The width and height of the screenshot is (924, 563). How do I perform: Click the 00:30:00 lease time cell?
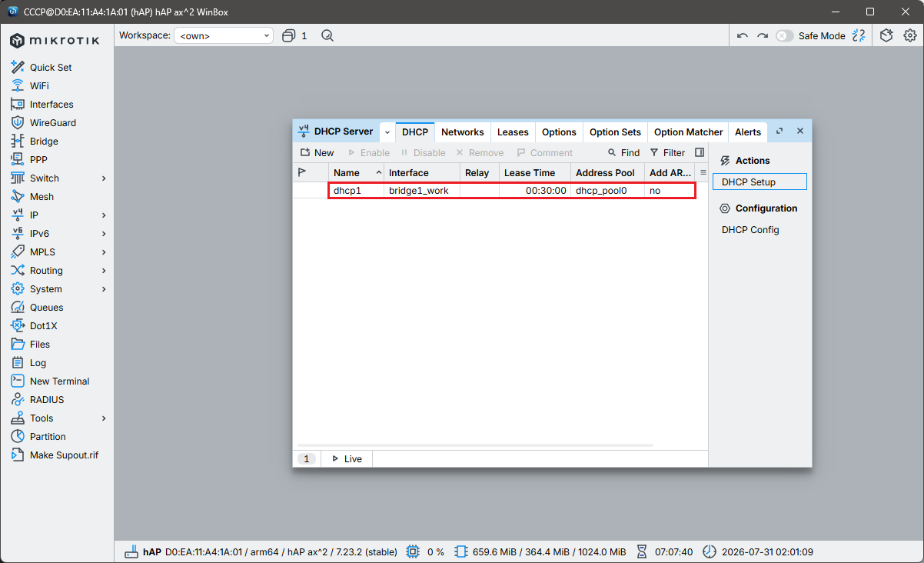pyautogui.click(x=535, y=190)
